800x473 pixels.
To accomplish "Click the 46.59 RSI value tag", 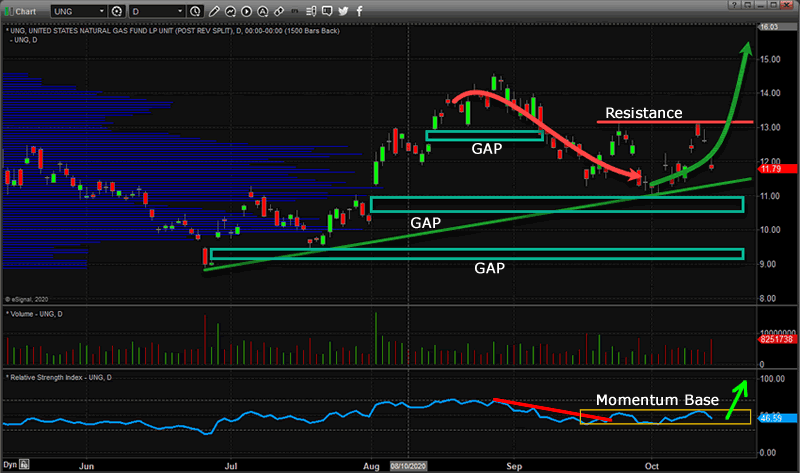I will 779,418.
